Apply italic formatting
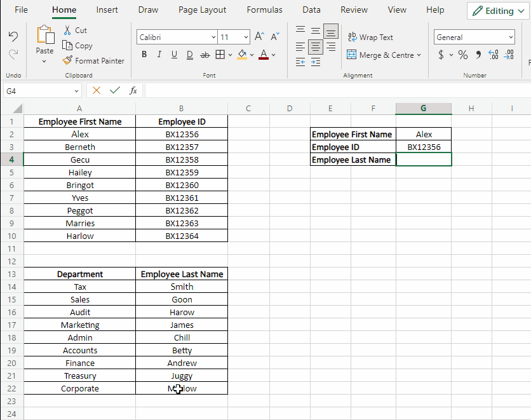 pos(159,55)
